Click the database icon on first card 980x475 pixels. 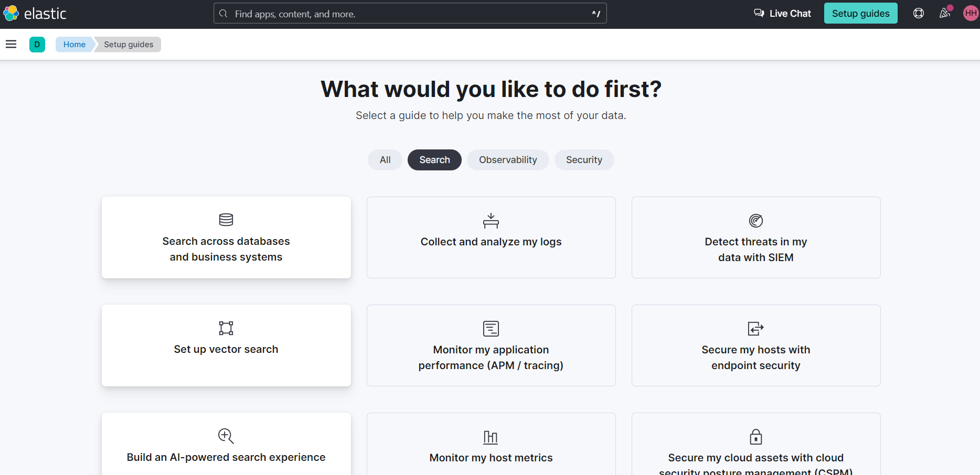226,220
